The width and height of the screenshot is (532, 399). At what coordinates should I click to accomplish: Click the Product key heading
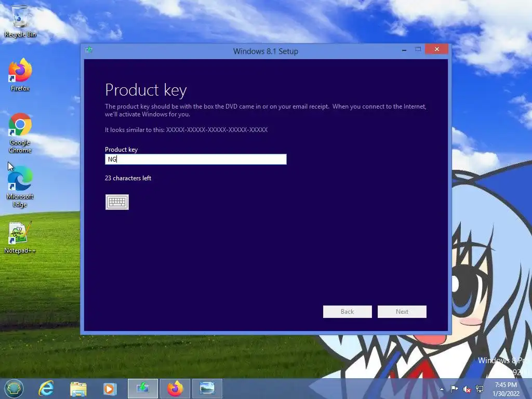coord(146,90)
